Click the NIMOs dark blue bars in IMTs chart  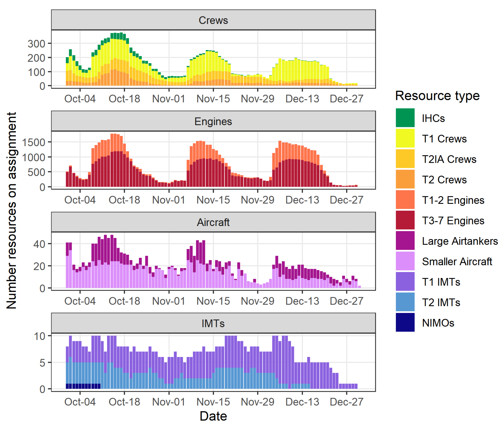[83, 386]
